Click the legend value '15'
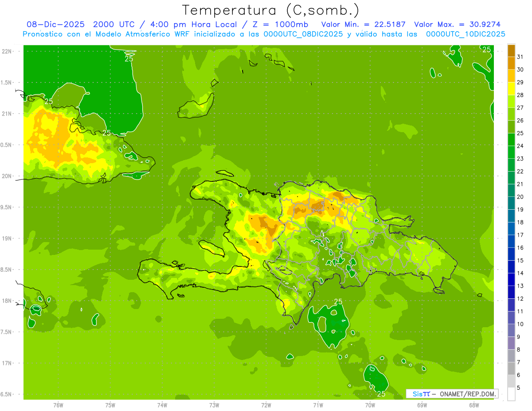 (520, 261)
